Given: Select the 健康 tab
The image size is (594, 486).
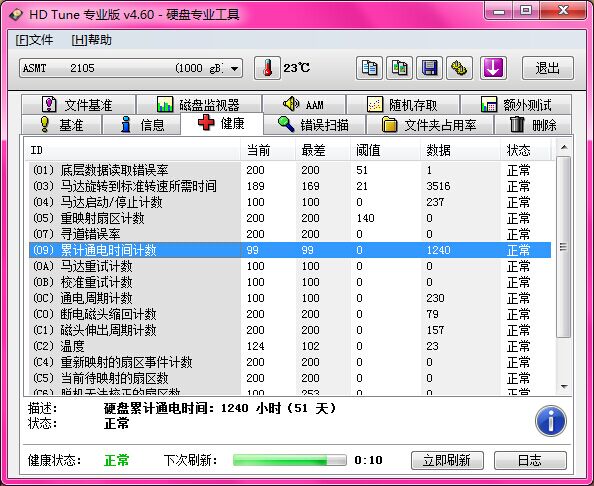Looking at the screenshot, I should click(x=222, y=123).
